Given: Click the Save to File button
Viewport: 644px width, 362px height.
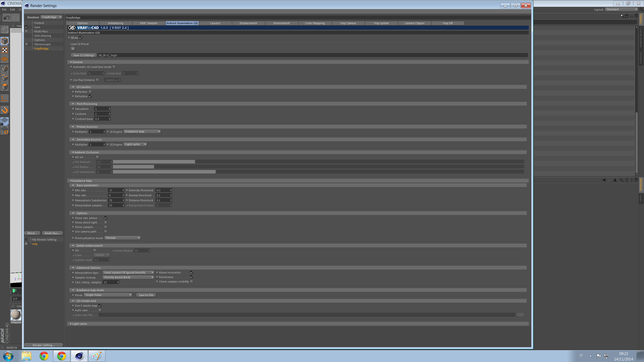Looking at the screenshot, I should tap(146, 295).
